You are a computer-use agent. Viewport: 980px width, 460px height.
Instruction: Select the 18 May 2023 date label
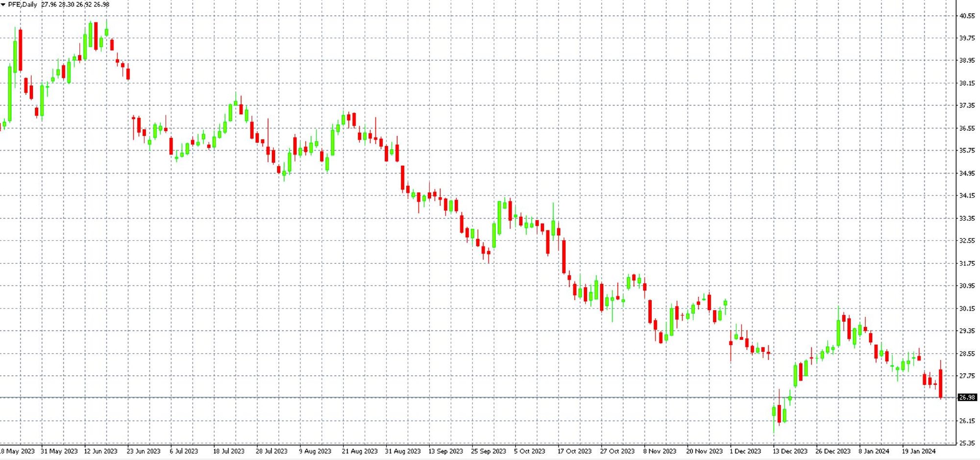17,451
